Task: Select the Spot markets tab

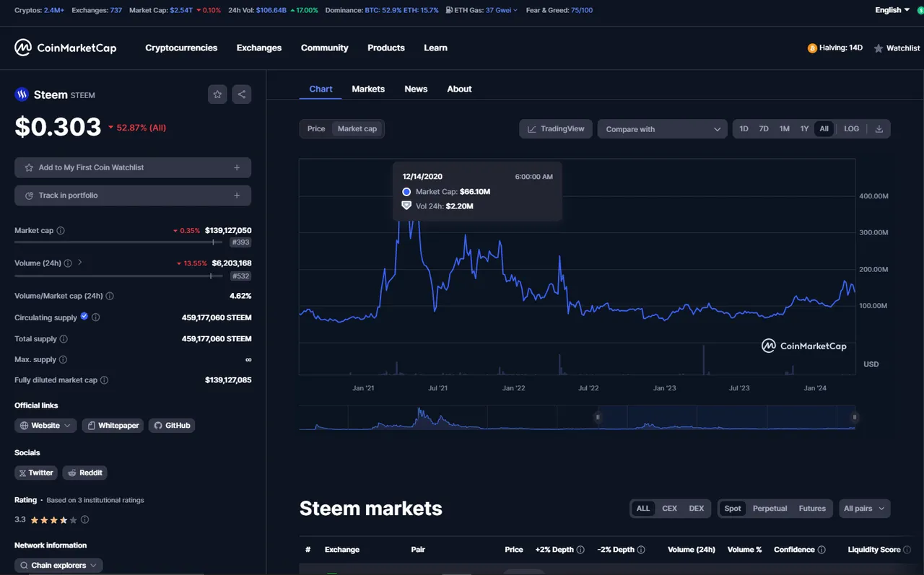Action: click(733, 509)
